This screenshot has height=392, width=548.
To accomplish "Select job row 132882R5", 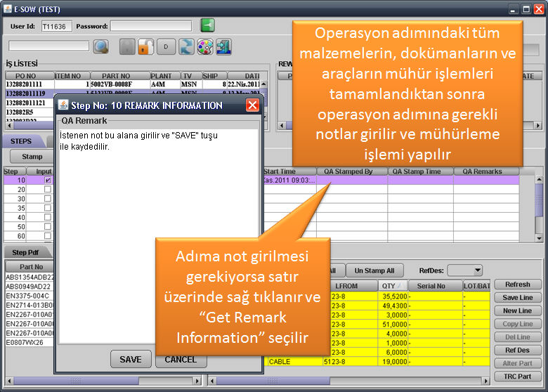I will (x=30, y=112).
